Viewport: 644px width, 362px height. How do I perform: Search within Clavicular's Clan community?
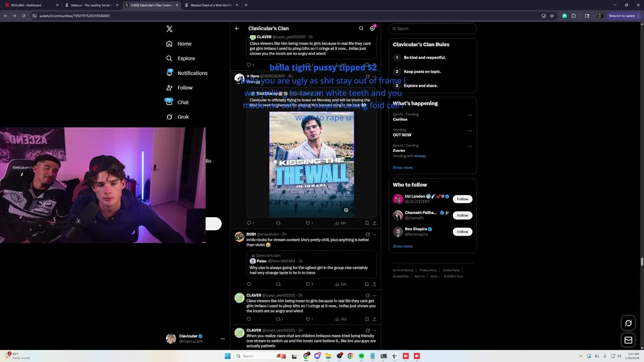click(361, 29)
